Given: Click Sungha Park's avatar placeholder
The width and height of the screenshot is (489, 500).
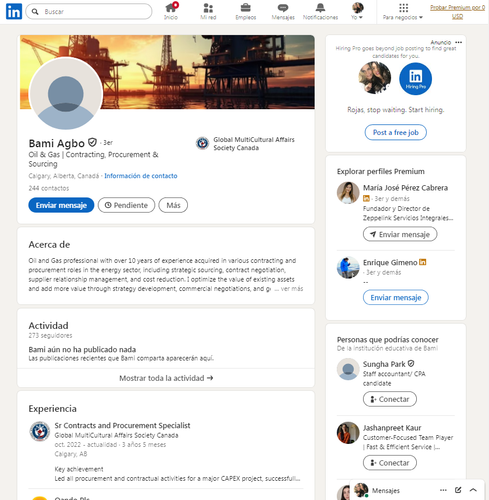Looking at the screenshot, I should coord(348,369).
